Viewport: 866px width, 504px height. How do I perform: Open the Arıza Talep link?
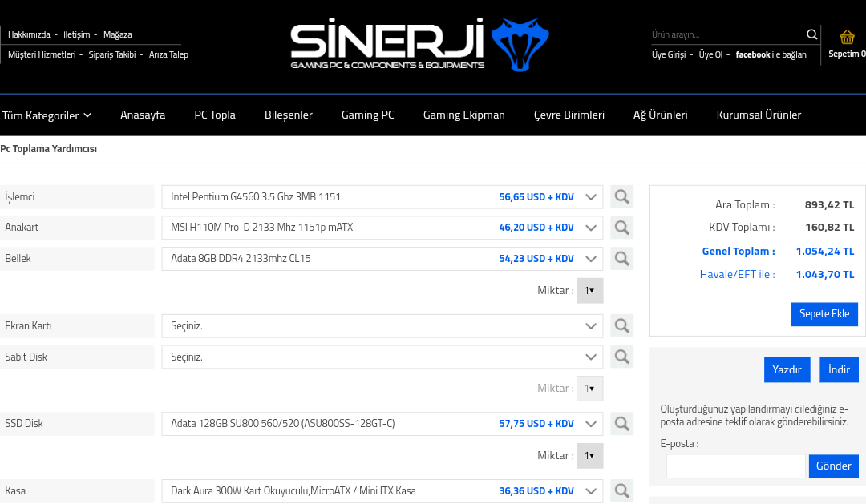pos(168,54)
